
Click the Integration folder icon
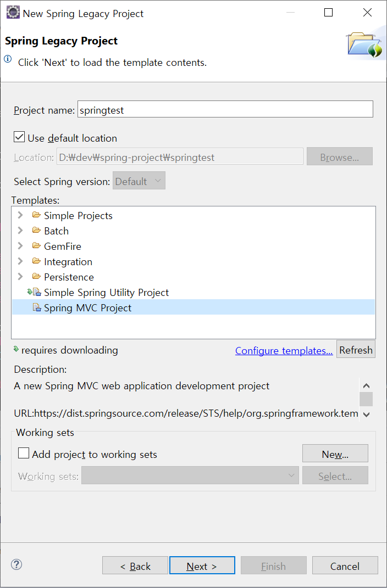coord(36,261)
